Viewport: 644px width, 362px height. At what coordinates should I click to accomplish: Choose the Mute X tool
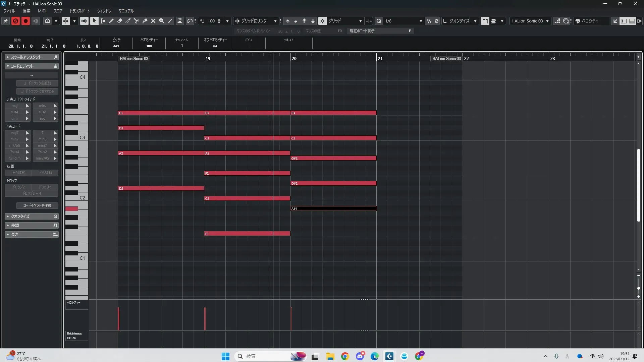(x=153, y=21)
